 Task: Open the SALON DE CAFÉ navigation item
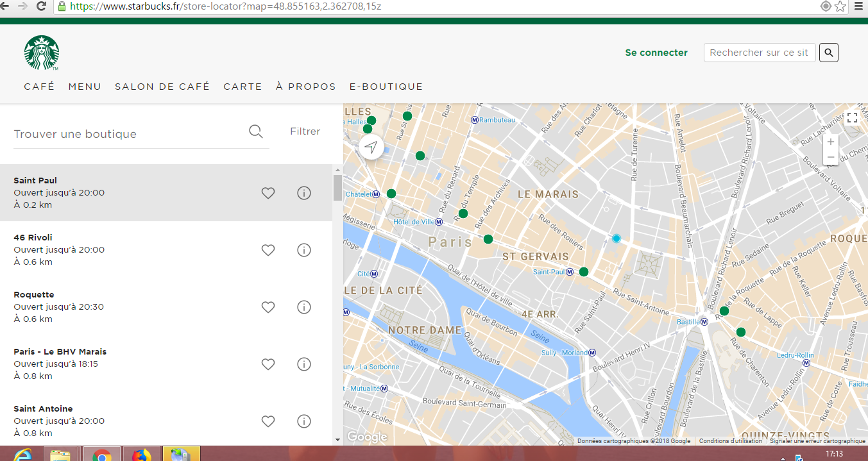coord(162,87)
